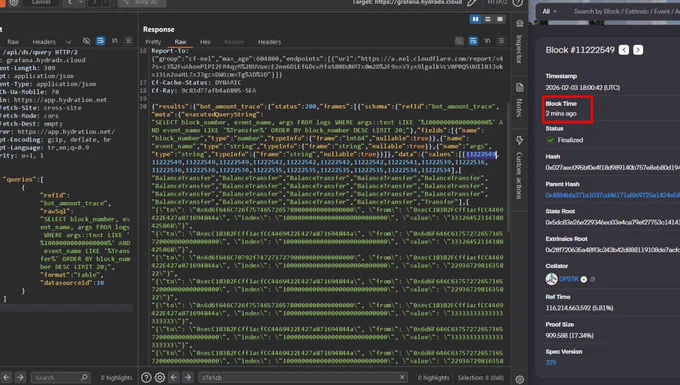Open request pane hamburger menu

click(128, 41)
